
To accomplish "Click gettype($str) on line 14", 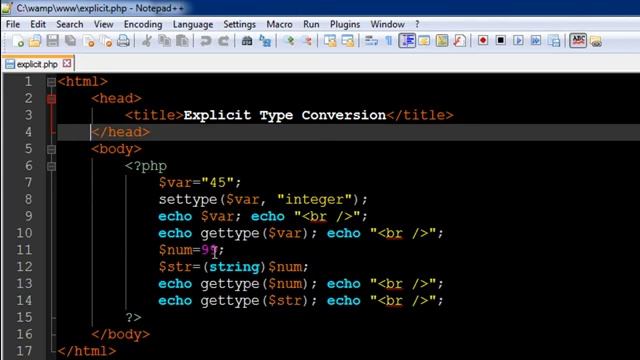I will tap(254, 301).
